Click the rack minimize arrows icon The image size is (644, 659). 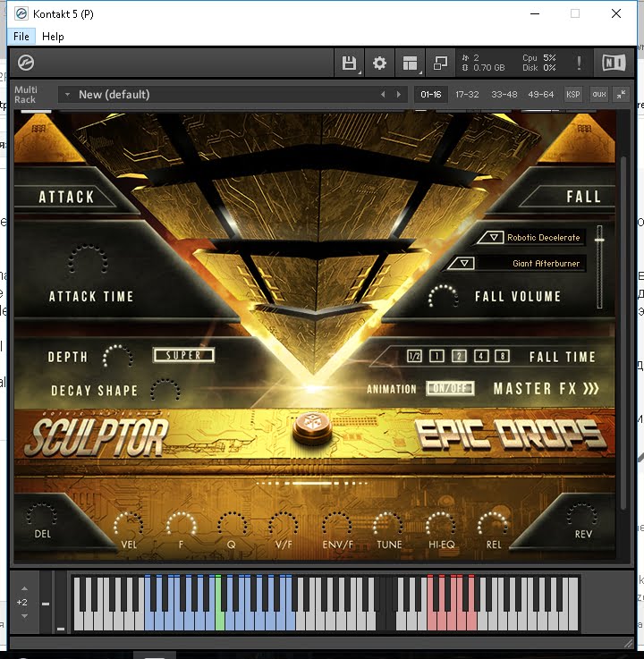[x=622, y=95]
